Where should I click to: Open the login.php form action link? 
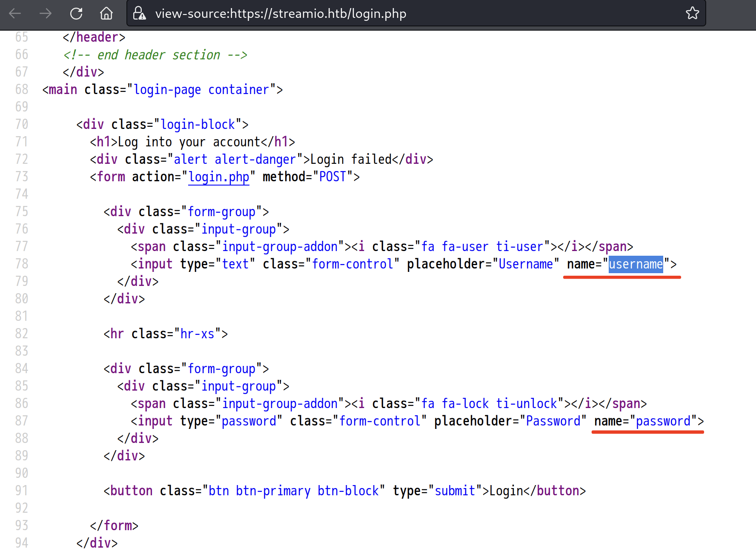(x=219, y=177)
